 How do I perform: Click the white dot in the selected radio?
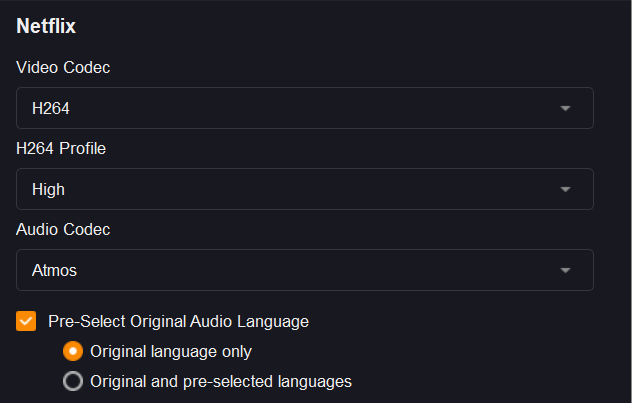point(73,352)
